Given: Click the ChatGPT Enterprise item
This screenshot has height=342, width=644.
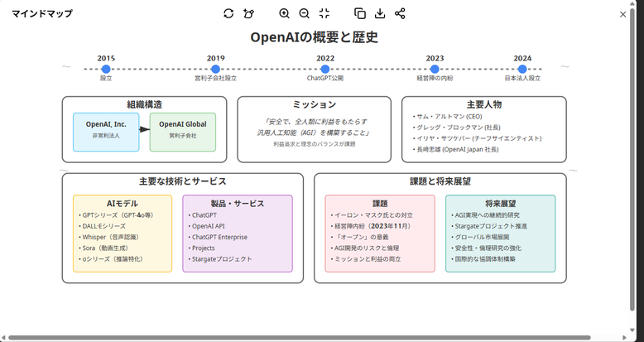Looking at the screenshot, I should click(218, 237).
